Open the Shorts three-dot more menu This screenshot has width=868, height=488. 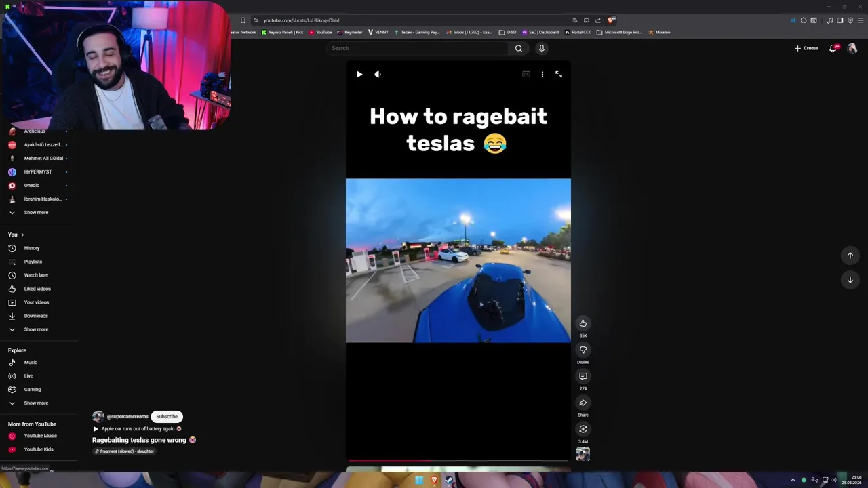pos(542,75)
